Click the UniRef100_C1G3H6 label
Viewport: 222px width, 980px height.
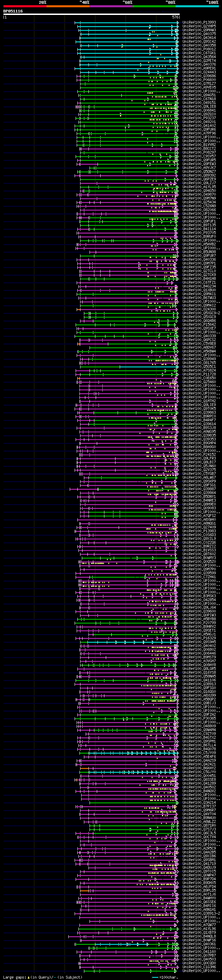199,967
